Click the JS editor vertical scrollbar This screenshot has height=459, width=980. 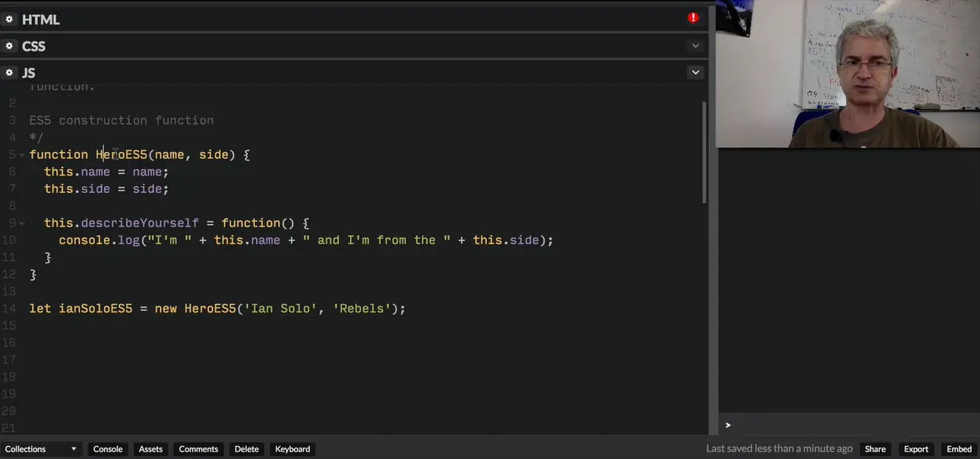click(704, 152)
